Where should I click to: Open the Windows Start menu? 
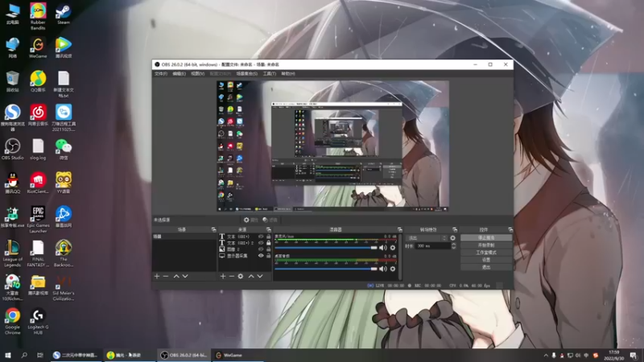tap(8, 356)
